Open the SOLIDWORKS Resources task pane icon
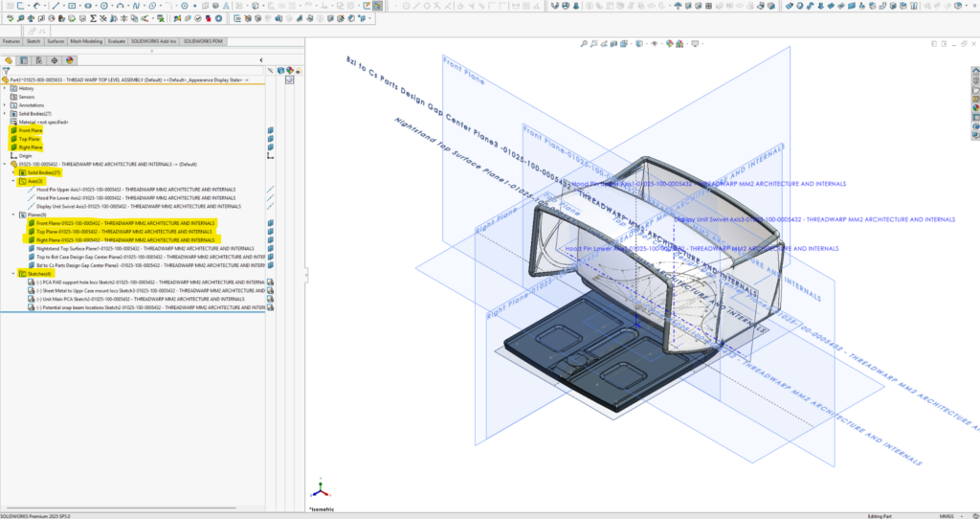 [x=976, y=71]
